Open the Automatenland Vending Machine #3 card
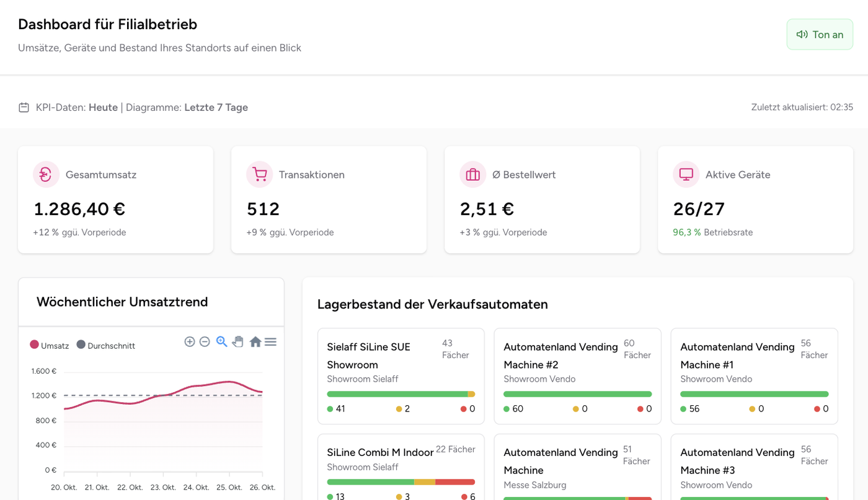 pos(754,467)
